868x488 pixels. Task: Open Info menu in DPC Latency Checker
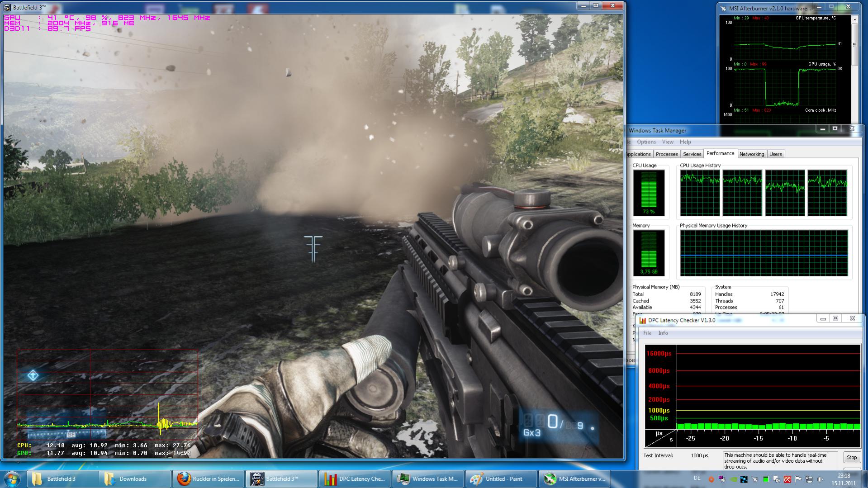(x=663, y=333)
